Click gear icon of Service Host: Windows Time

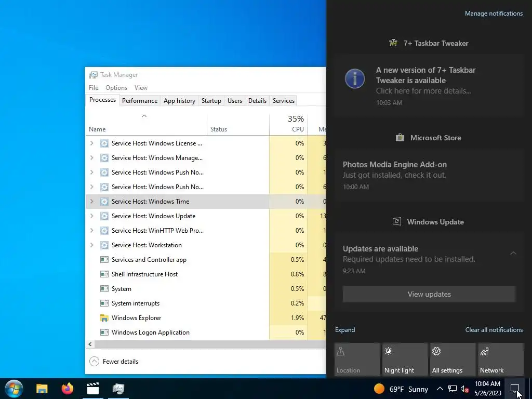[x=104, y=202]
